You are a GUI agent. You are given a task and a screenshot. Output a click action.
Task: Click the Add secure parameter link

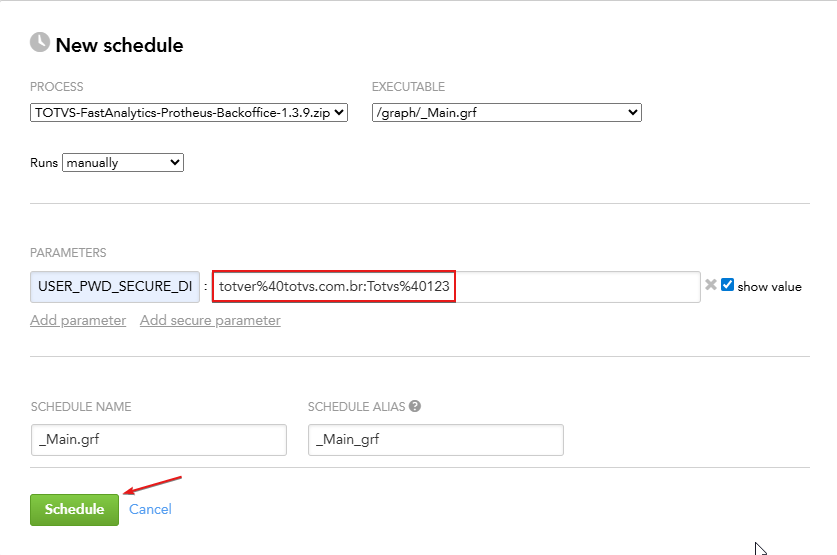[210, 320]
